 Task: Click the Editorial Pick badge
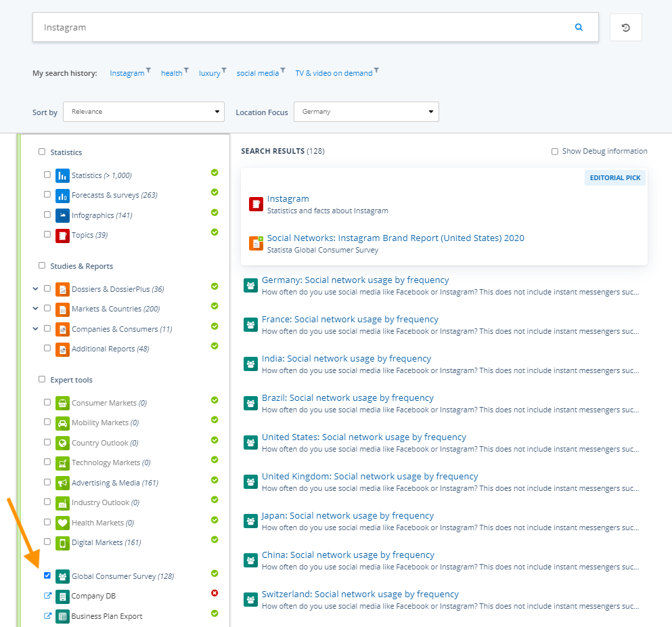pyautogui.click(x=615, y=177)
